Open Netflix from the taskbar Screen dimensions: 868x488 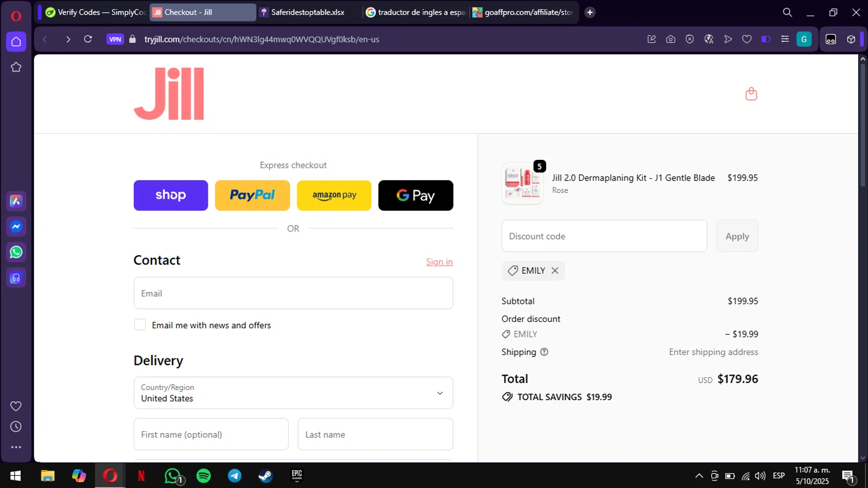(x=141, y=476)
